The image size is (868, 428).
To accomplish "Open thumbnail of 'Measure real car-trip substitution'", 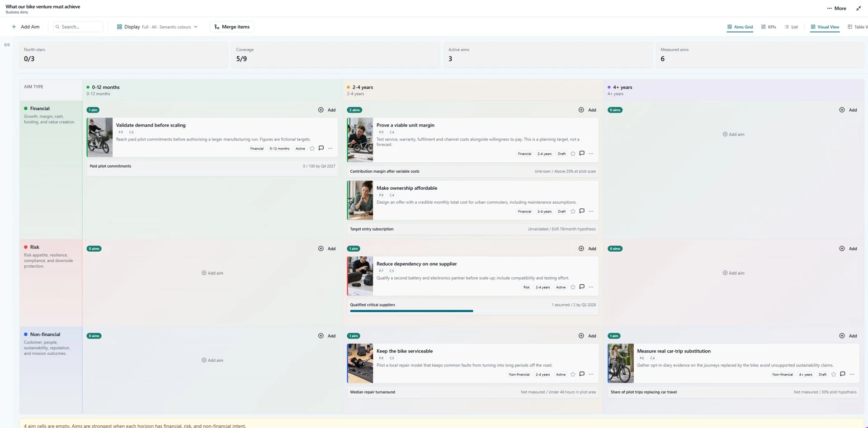I will 621,363.
